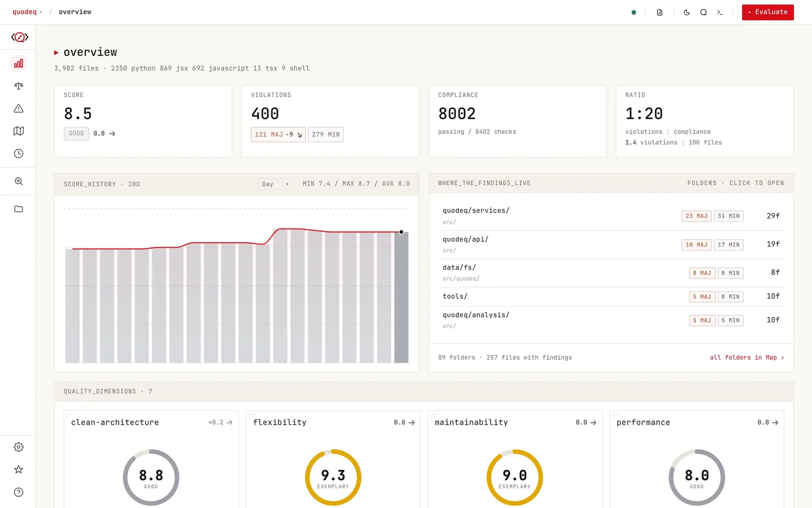Click the 23 MAJ badge for quodeq/services/
The height and width of the screenshot is (508, 812).
696,216
